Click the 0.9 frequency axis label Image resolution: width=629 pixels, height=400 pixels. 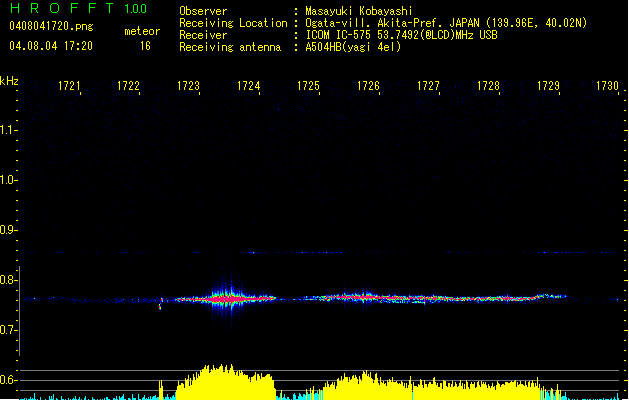tap(9, 230)
